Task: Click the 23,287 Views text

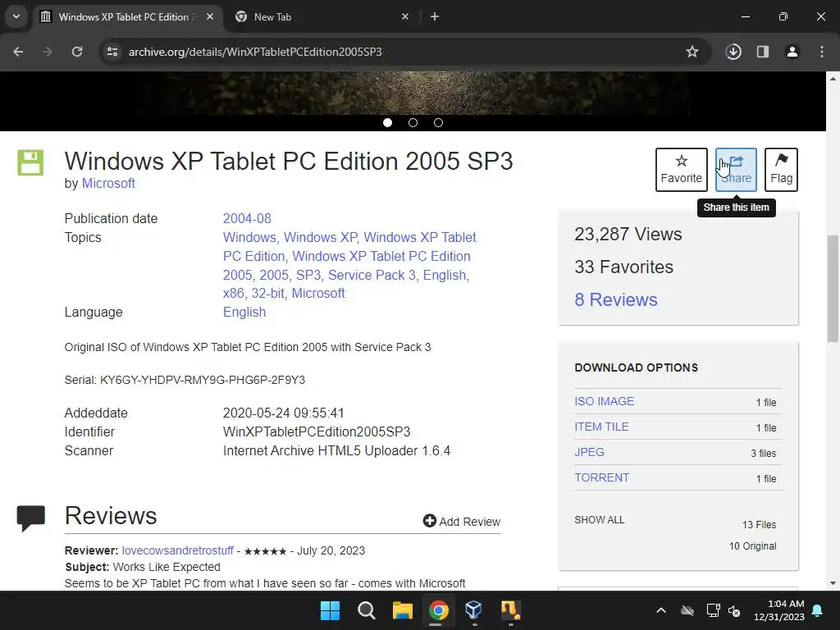Action: pos(628,234)
